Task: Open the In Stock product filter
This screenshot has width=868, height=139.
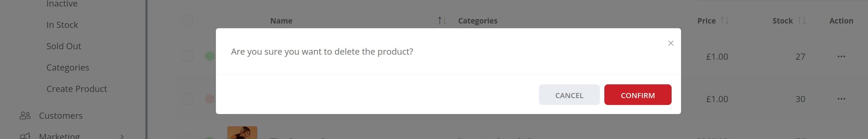Action: point(62,25)
